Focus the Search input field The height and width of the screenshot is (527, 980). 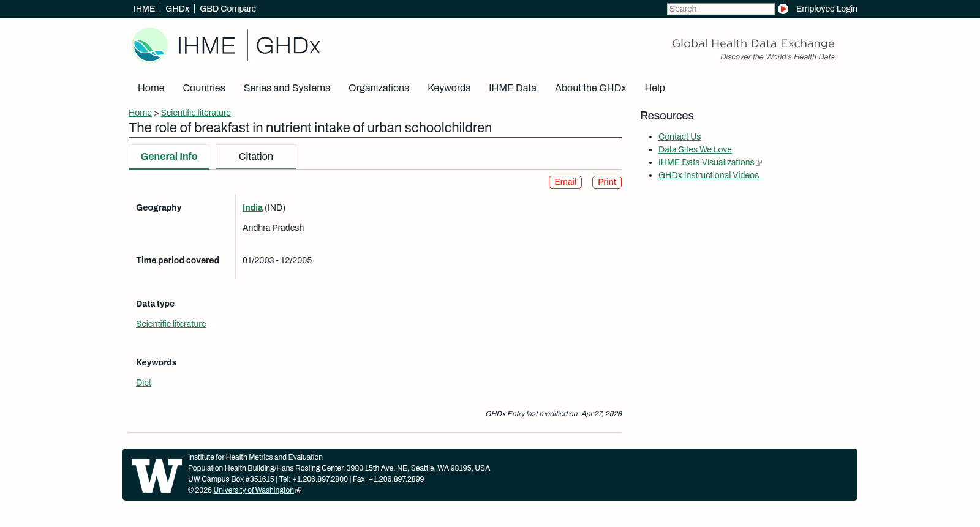[x=720, y=9]
